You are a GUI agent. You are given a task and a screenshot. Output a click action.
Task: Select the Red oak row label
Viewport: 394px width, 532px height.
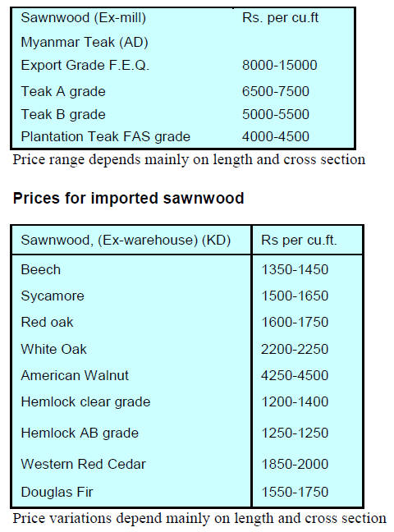click(47, 323)
